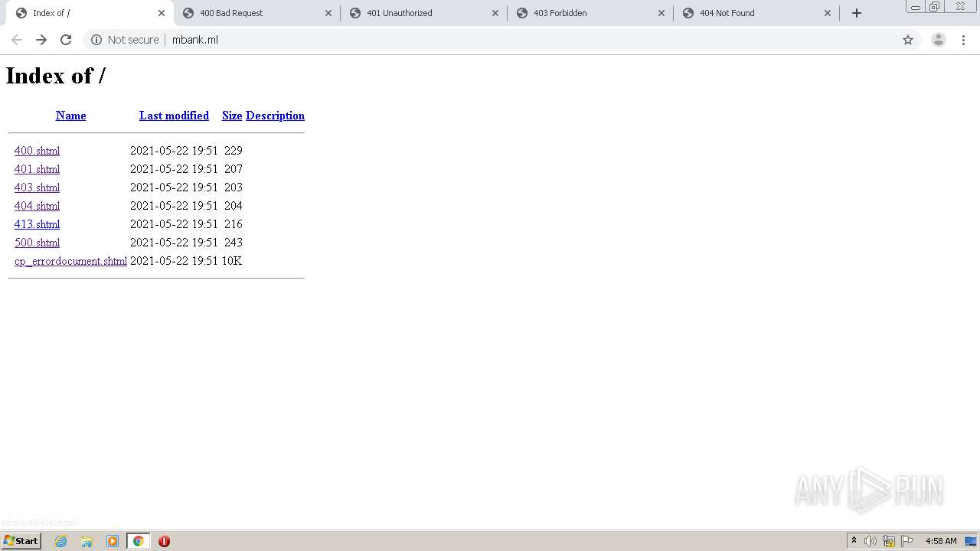Select the Index of / tab

[88, 13]
